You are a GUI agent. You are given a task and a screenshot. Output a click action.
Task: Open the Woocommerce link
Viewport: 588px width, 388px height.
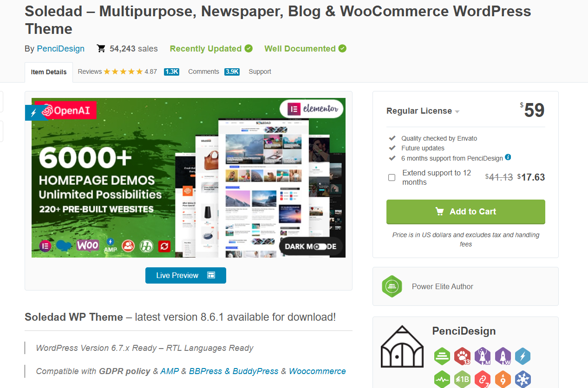(x=317, y=371)
